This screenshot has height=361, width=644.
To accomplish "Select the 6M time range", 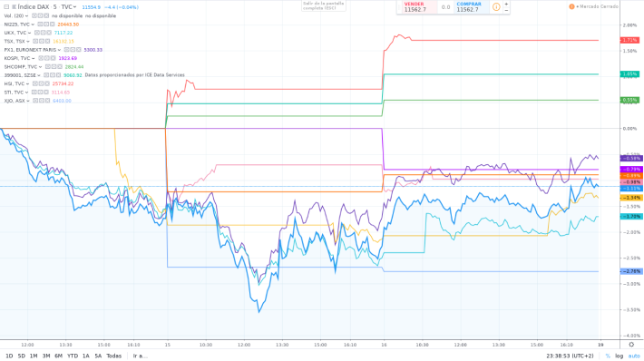I will 59,356.
